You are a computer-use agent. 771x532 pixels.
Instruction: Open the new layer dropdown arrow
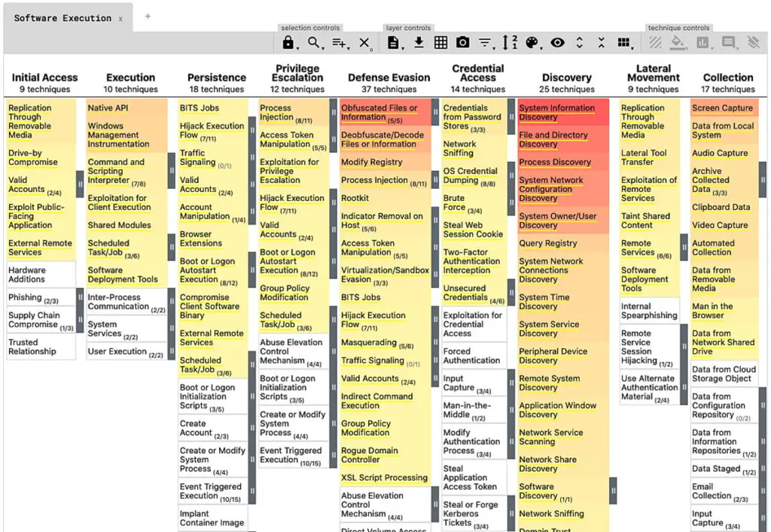[402, 47]
